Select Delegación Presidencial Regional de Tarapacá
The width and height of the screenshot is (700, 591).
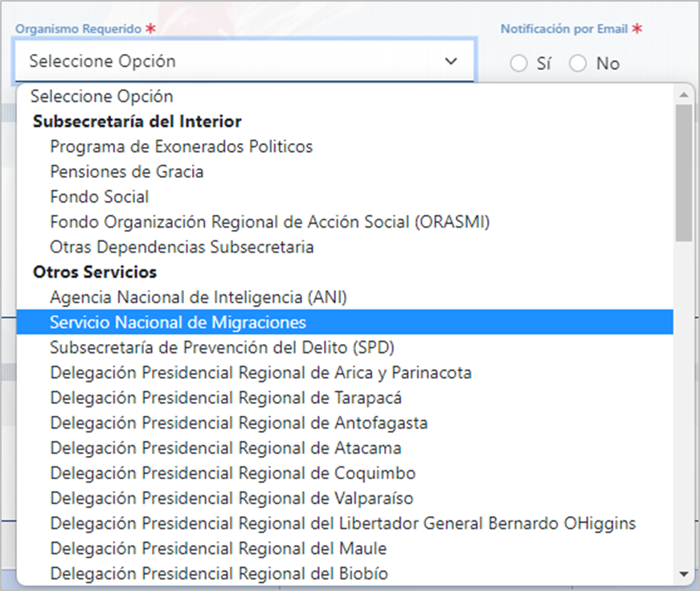(345, 397)
